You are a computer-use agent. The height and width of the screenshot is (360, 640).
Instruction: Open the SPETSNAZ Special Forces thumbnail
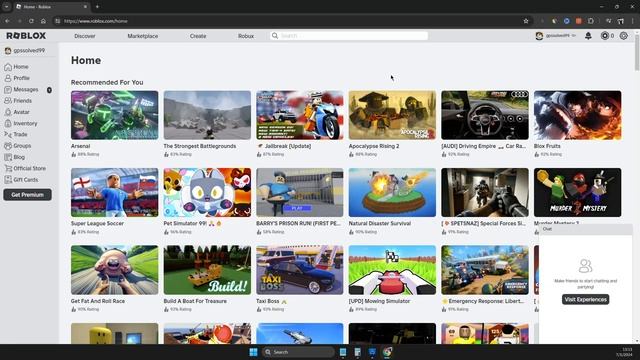[x=485, y=192]
